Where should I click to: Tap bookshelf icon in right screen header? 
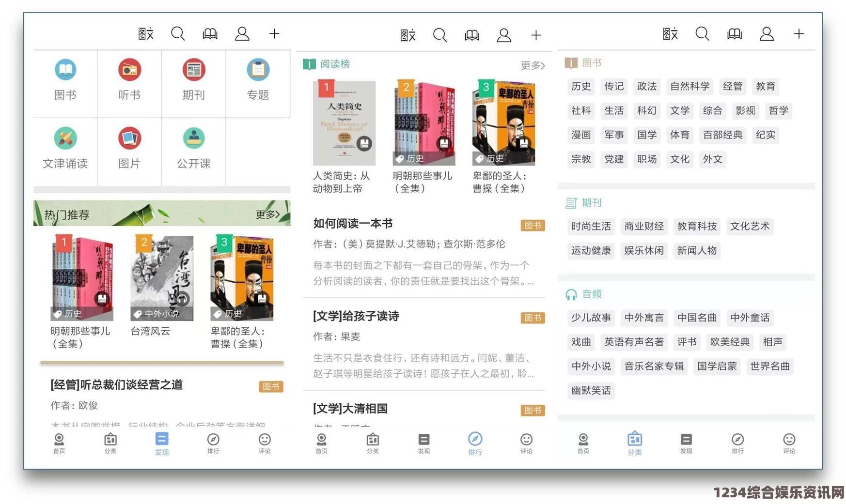tap(735, 34)
